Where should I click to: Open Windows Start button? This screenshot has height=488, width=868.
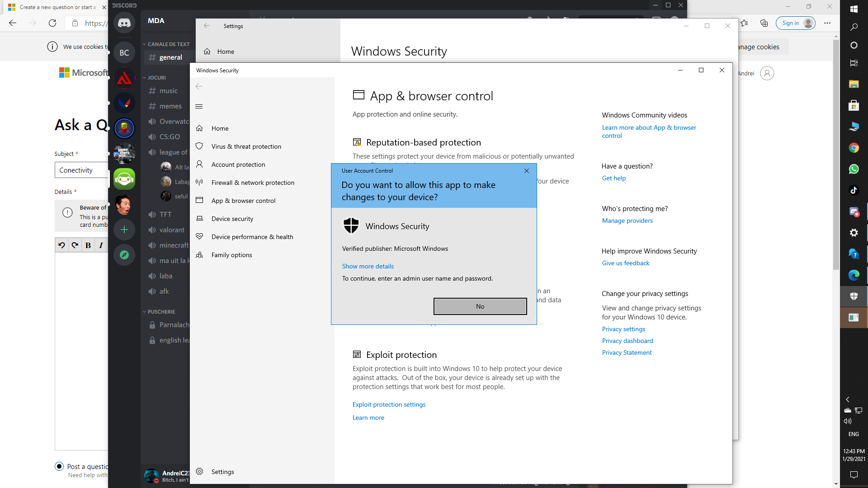pos(854,9)
